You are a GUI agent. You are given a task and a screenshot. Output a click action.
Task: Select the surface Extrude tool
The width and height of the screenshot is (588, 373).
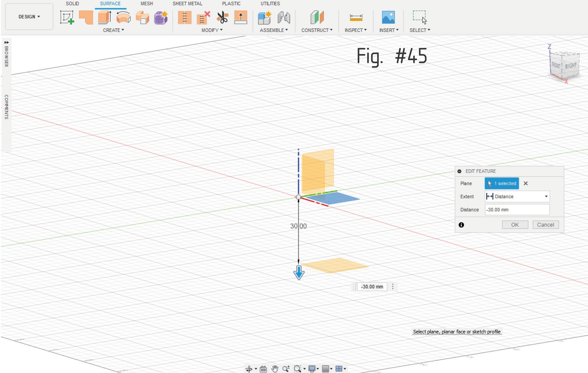(105, 17)
